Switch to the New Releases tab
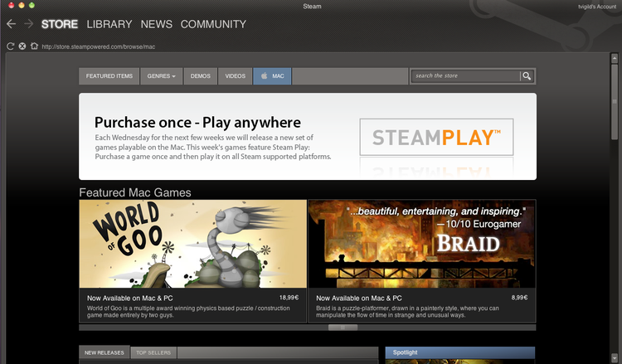Viewport: 622px width, 364px height. (x=104, y=352)
